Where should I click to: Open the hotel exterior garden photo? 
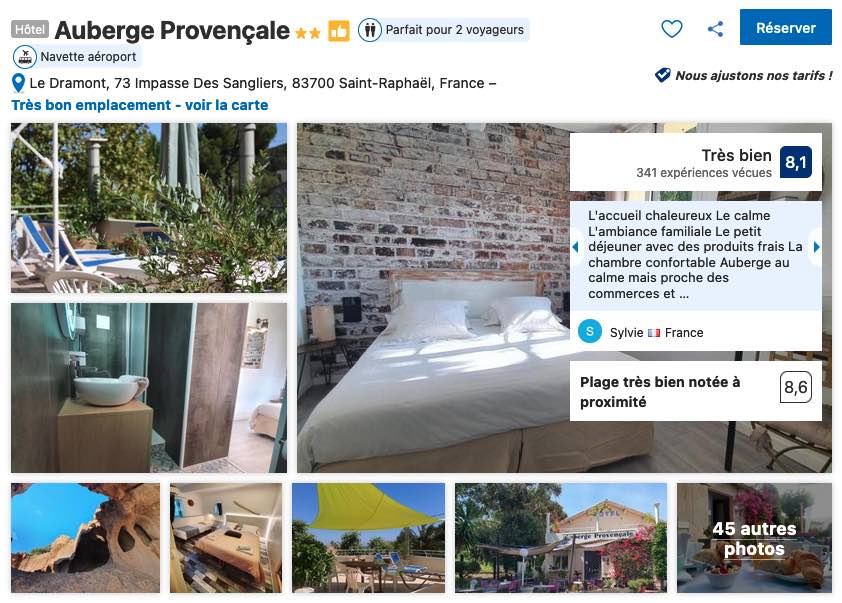coord(561,537)
